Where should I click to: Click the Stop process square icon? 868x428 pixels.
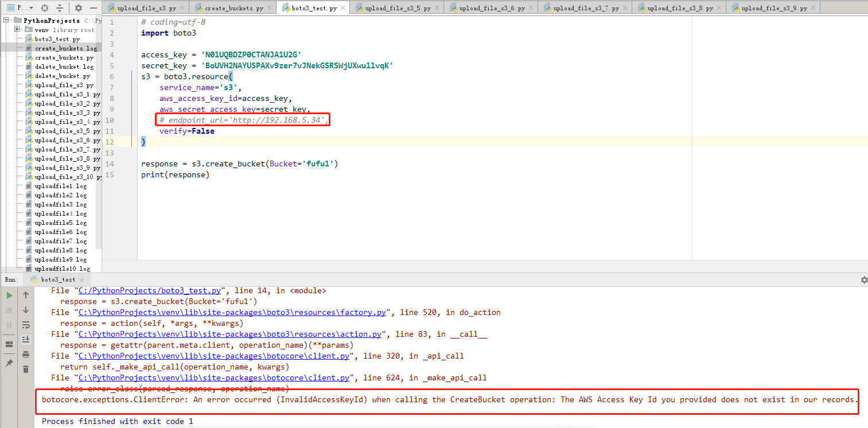pyautogui.click(x=9, y=310)
